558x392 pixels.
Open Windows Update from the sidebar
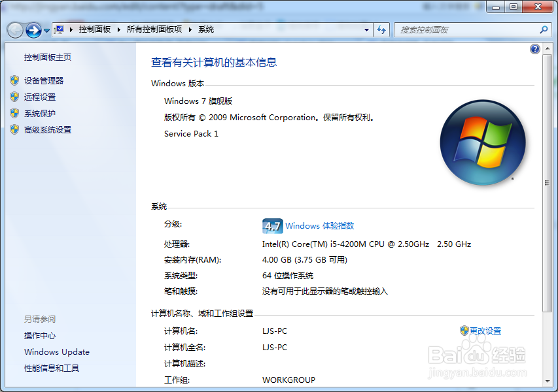pyautogui.click(x=56, y=351)
